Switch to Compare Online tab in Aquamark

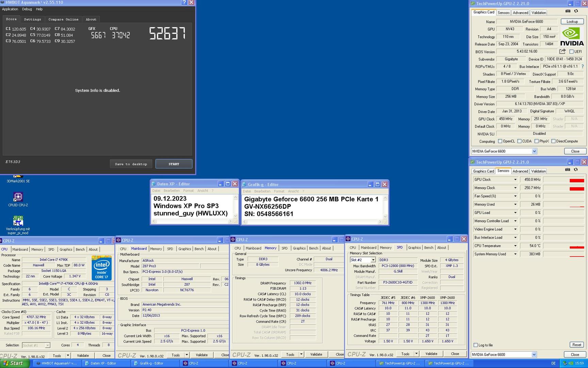tap(63, 19)
